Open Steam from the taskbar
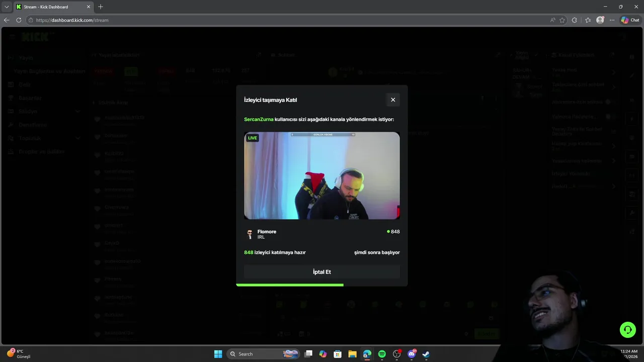644x362 pixels. point(426,354)
